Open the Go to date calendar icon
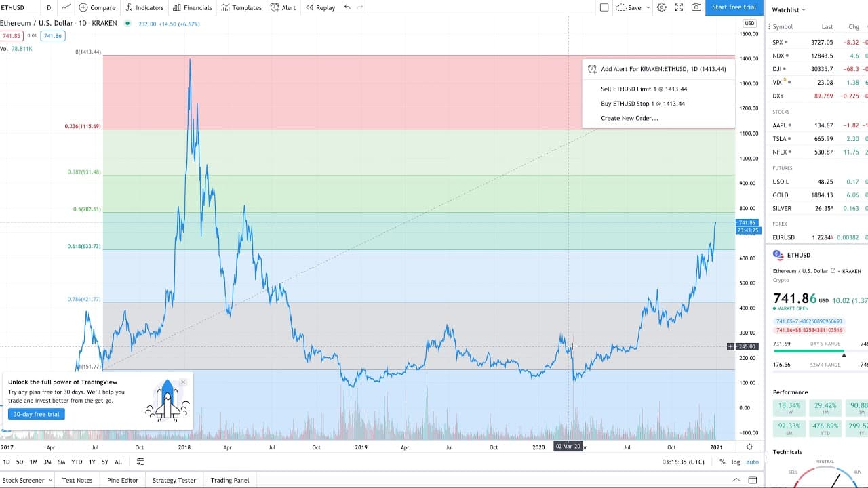 (140, 462)
